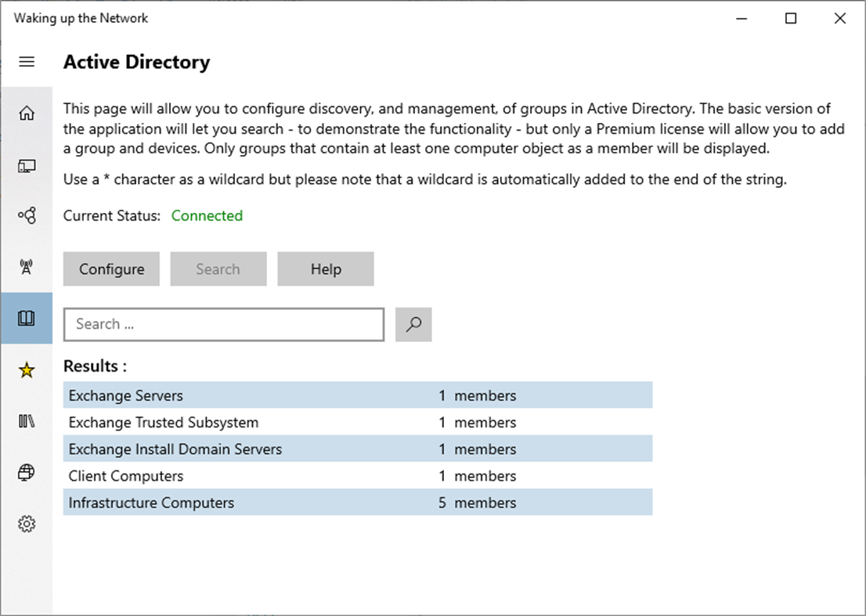Open the library books sidebar icon
866x616 pixels.
(27, 421)
